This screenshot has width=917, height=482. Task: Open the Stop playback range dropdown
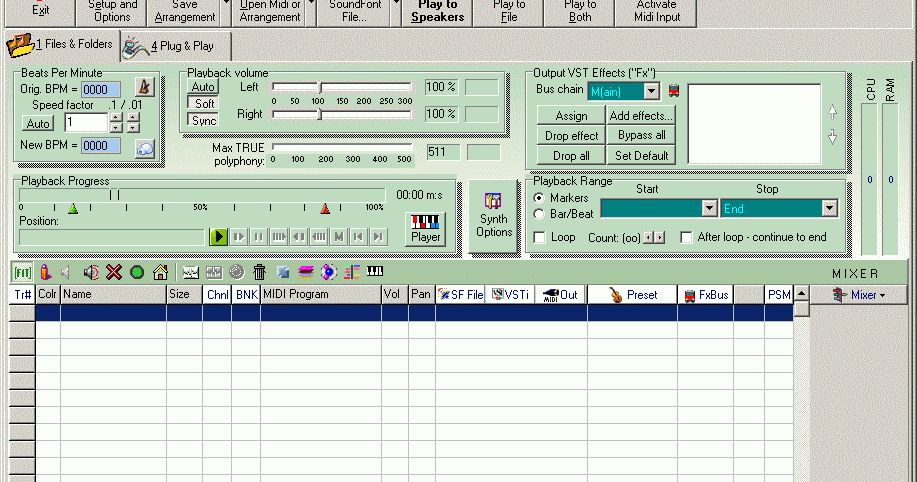[x=829, y=208]
